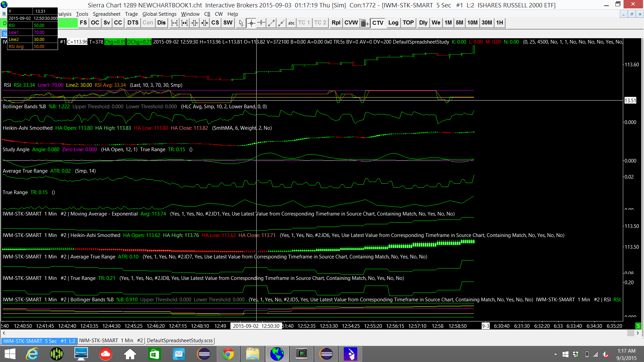Open the chart values window grid icon

point(365,23)
